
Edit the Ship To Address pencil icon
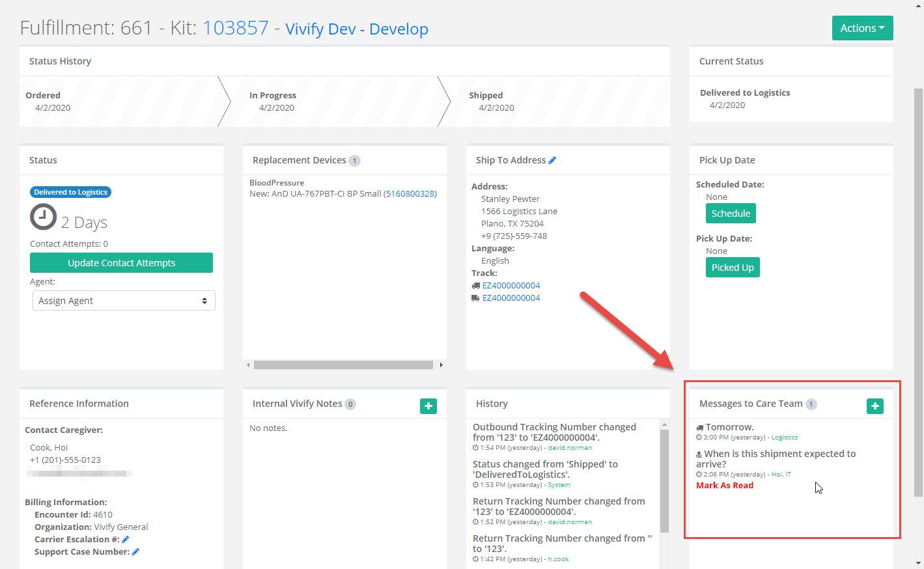coord(552,160)
